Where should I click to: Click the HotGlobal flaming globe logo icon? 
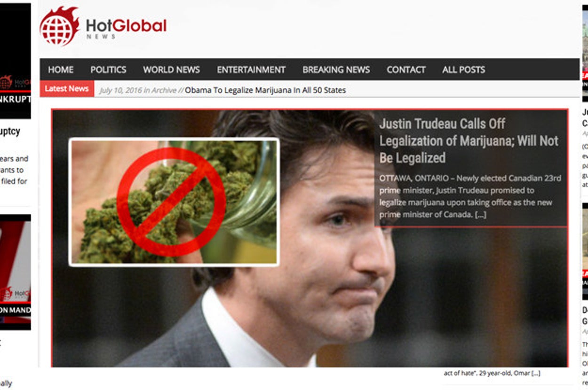[59, 26]
